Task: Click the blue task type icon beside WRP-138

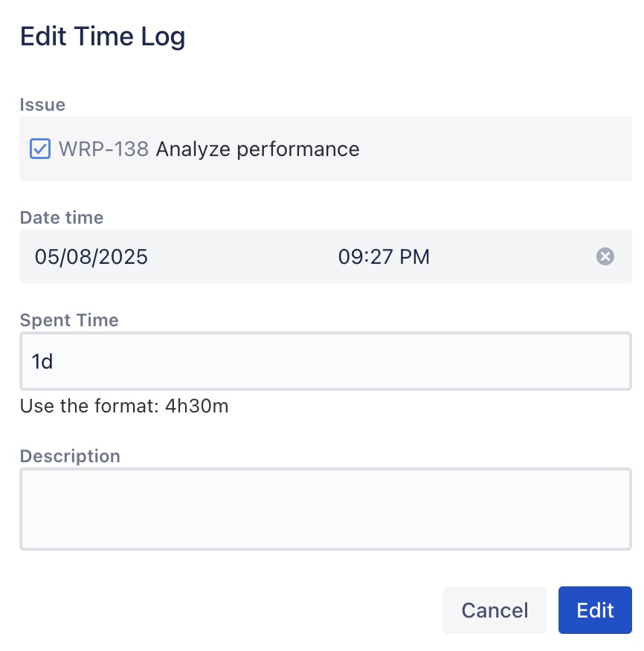Action: [39, 149]
